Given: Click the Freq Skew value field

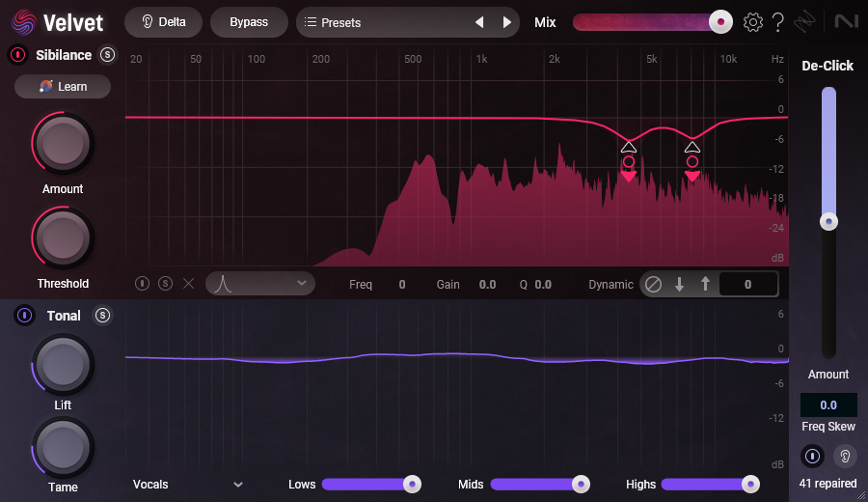Looking at the screenshot, I should pos(828,405).
